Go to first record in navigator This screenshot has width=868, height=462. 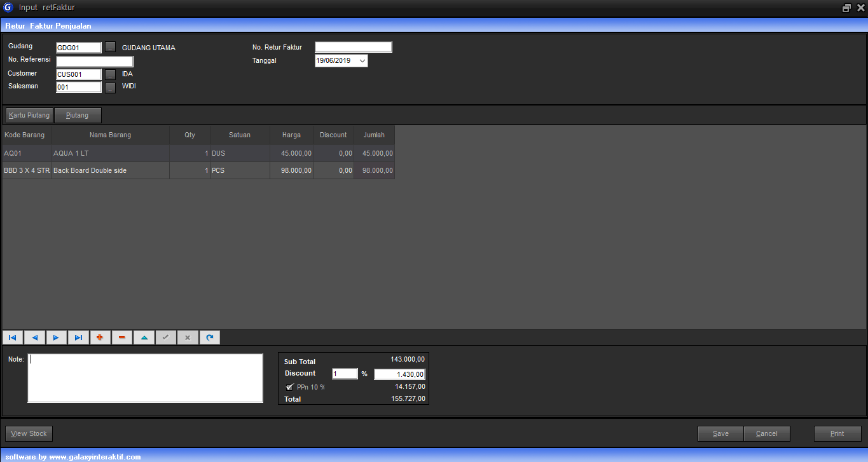point(13,337)
